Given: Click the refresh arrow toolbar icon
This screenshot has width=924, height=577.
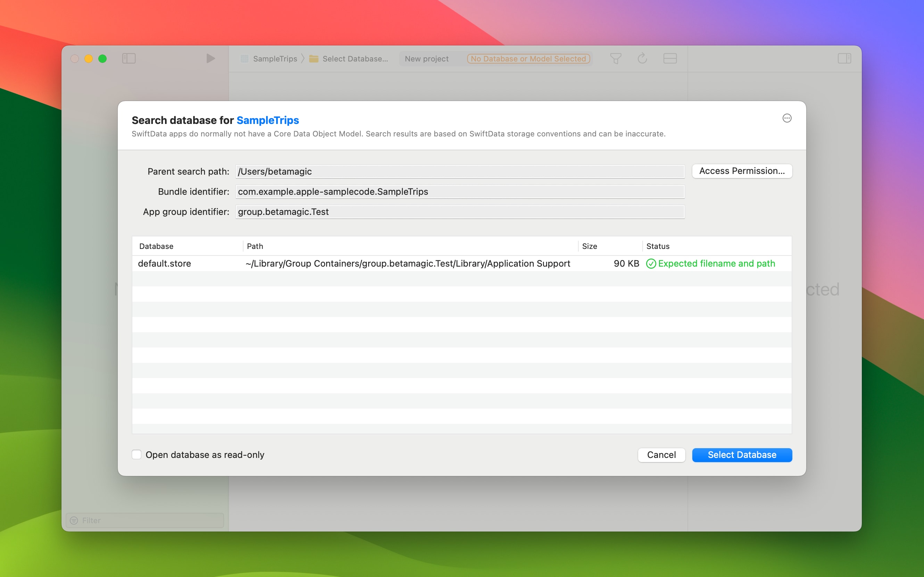Looking at the screenshot, I should pyautogui.click(x=642, y=58).
